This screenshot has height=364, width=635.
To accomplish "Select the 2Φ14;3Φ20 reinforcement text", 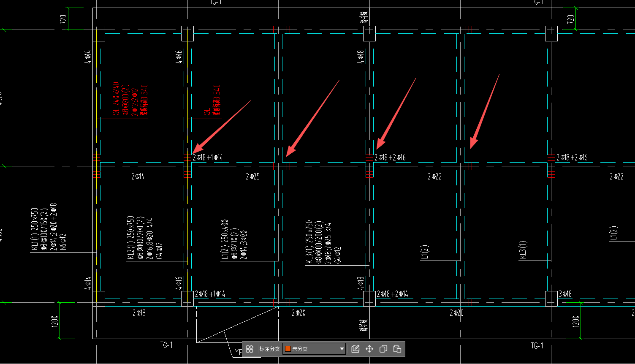I will click(x=244, y=245).
